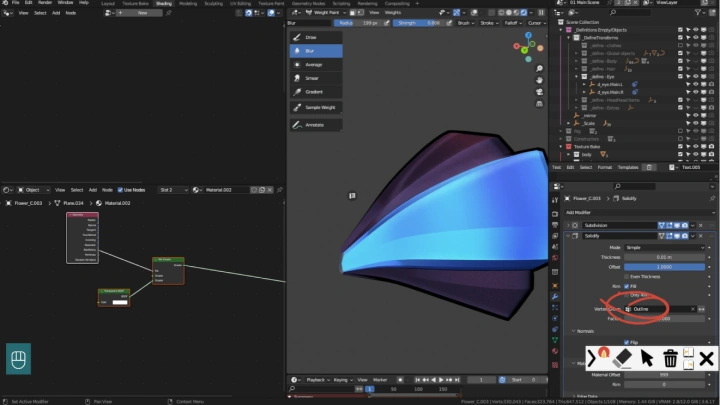Open the Weight Paint mode dropdown

point(328,12)
